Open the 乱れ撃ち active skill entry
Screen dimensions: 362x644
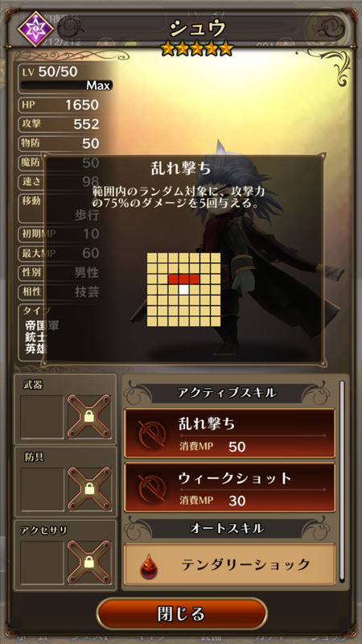click(229, 433)
